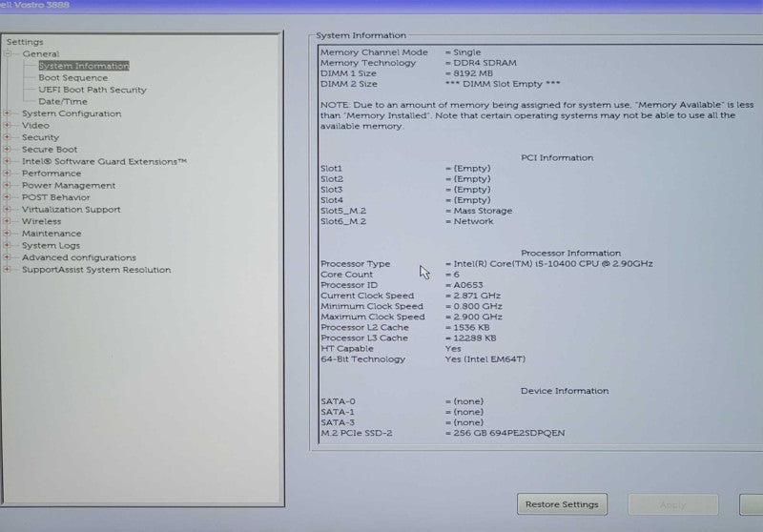Select the POST Behavior label
This screenshot has height=532, width=763.
(56, 197)
